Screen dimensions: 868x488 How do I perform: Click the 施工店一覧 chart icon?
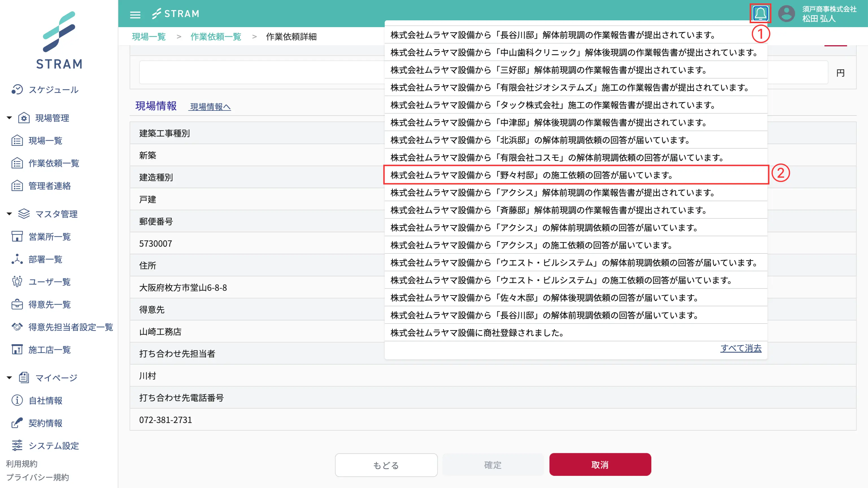coord(17,350)
